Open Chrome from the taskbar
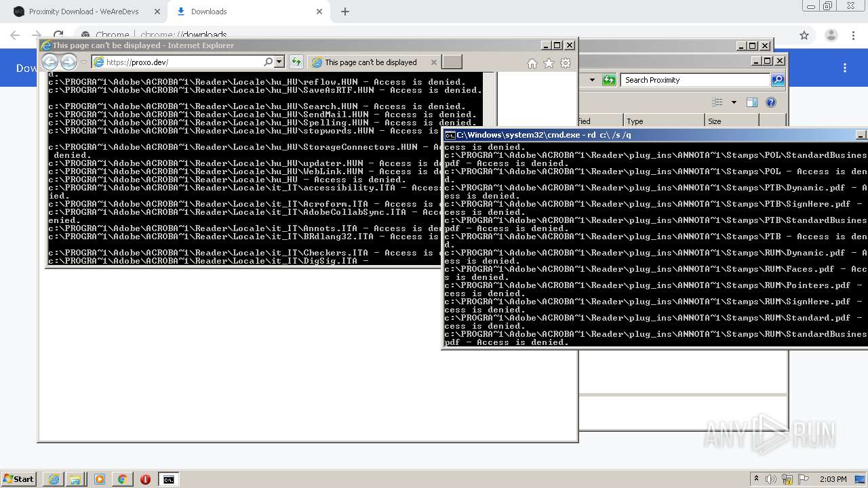The height and width of the screenshot is (488, 868). click(x=122, y=479)
